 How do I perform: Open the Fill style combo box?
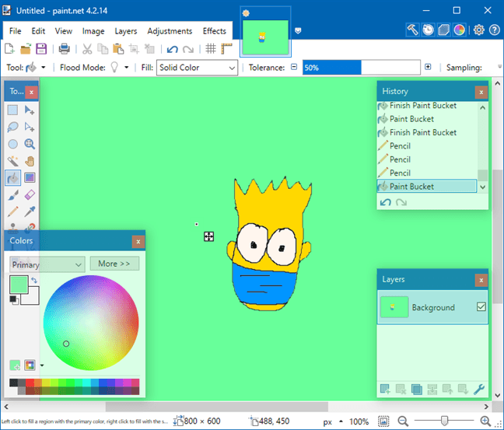[x=197, y=68]
